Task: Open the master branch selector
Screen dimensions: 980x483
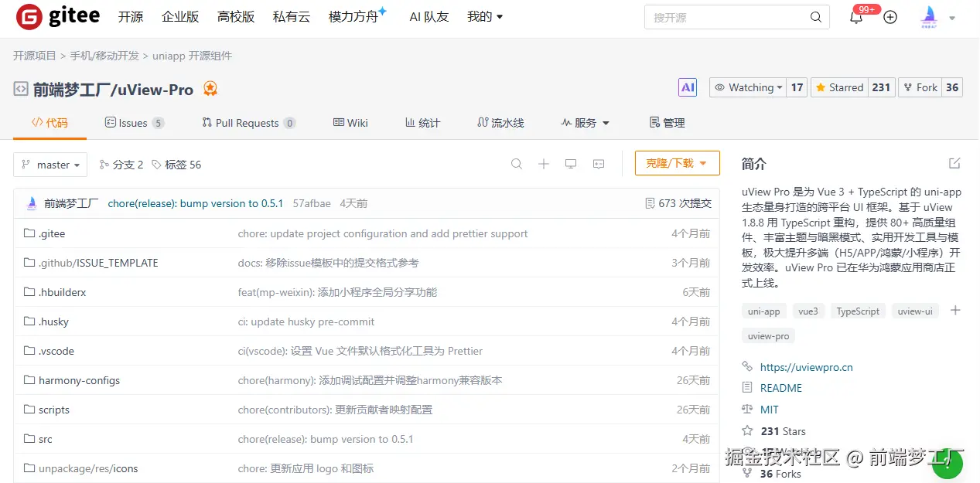Action: pos(50,165)
